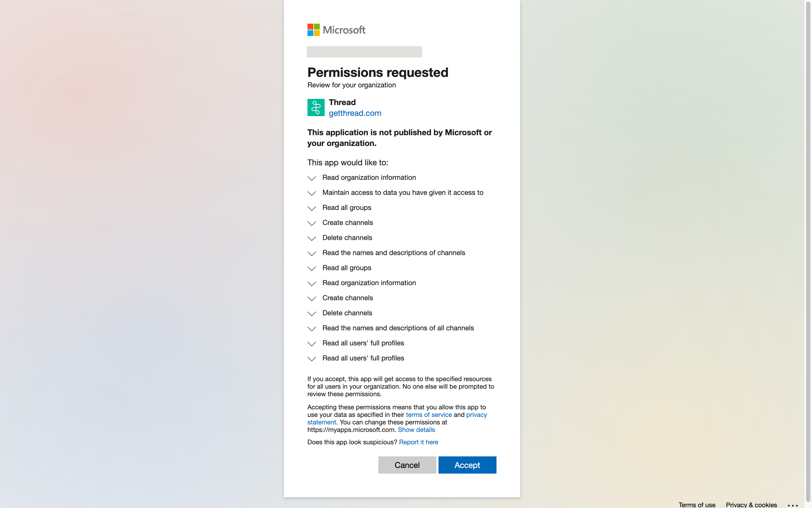Open the terms of service link
The image size is (812, 508).
tap(429, 414)
